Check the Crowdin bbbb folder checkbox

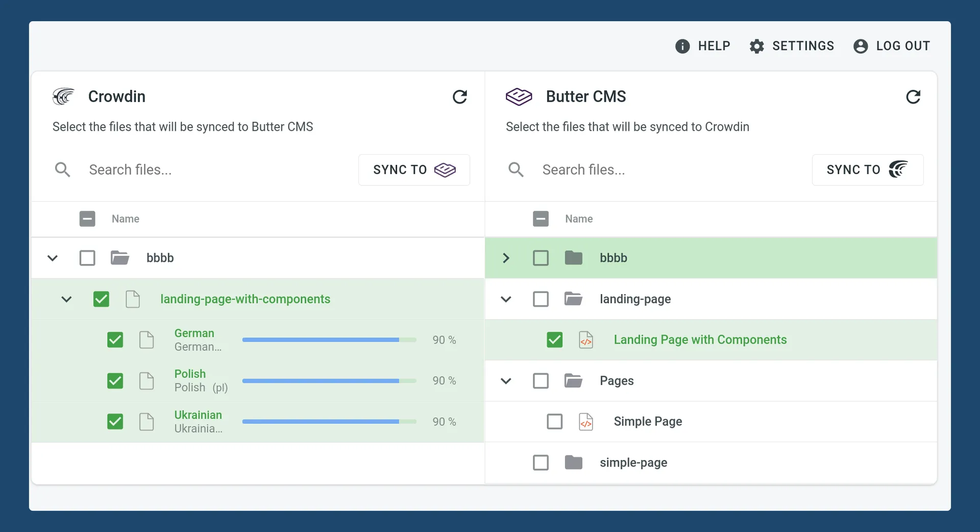click(87, 258)
